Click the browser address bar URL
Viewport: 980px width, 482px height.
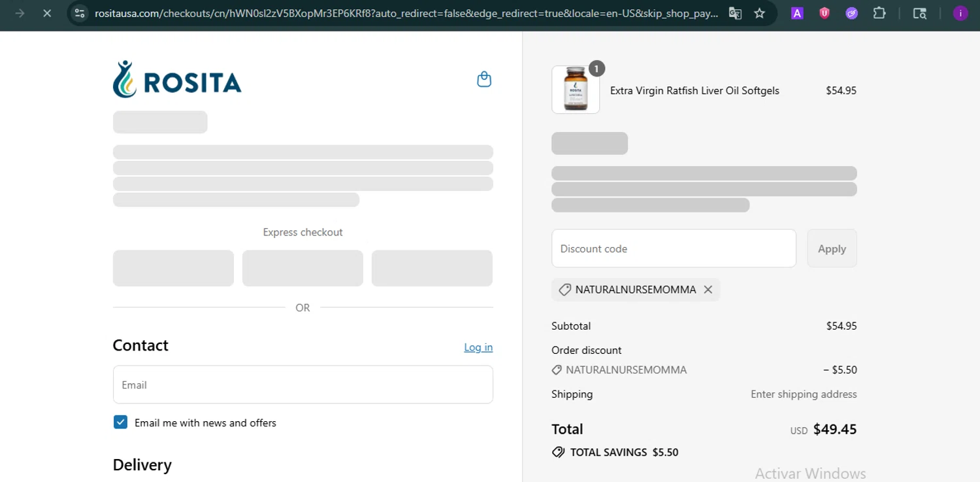tap(406, 13)
